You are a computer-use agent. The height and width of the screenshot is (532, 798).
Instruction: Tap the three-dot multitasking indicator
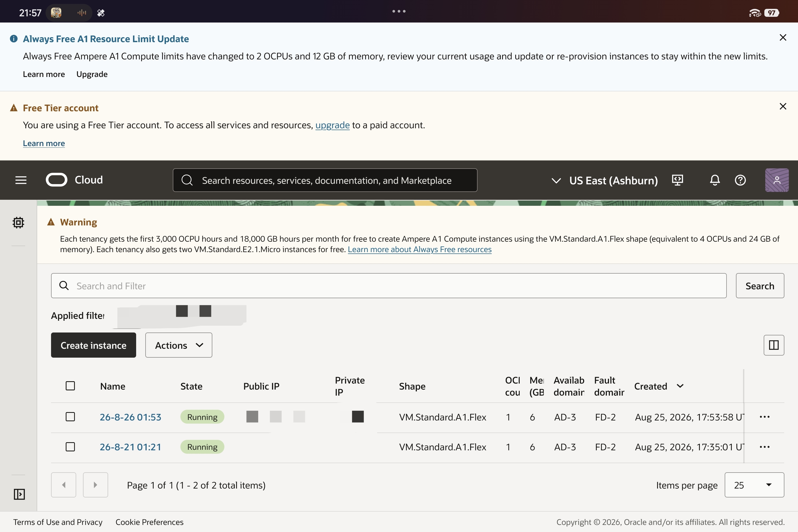399,11
